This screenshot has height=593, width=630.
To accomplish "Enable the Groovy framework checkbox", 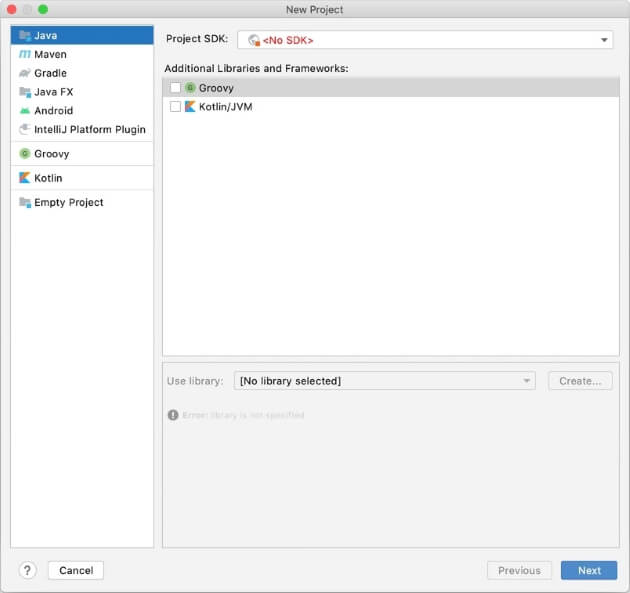I will tap(176, 88).
